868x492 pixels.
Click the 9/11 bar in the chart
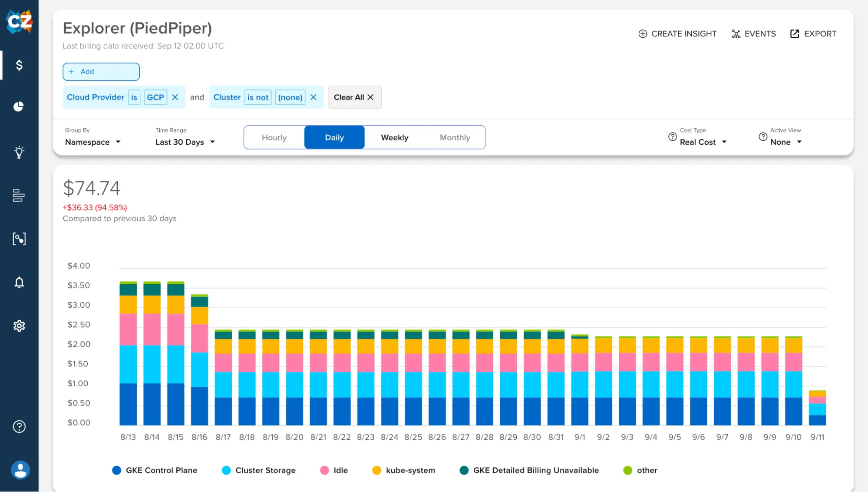coord(817,408)
